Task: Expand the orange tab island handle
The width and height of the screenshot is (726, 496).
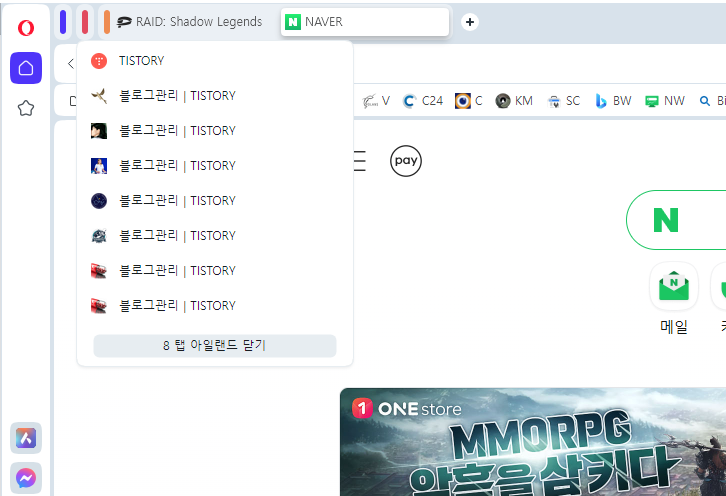Action: point(107,22)
